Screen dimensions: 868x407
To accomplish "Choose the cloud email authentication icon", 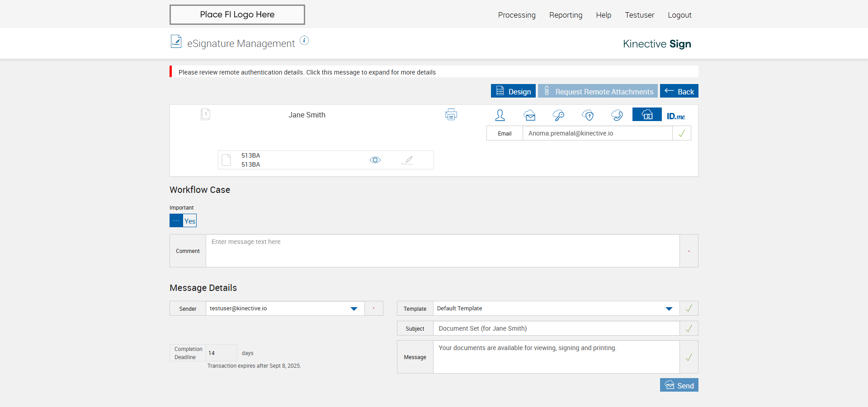I will point(530,115).
